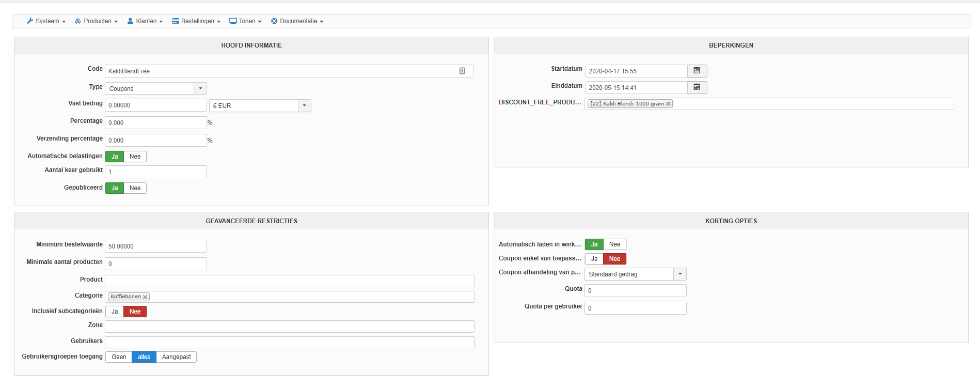The width and height of the screenshot is (980, 388).
Task: Select alles for Gebruikersgroepen toegang
Action: coord(144,357)
